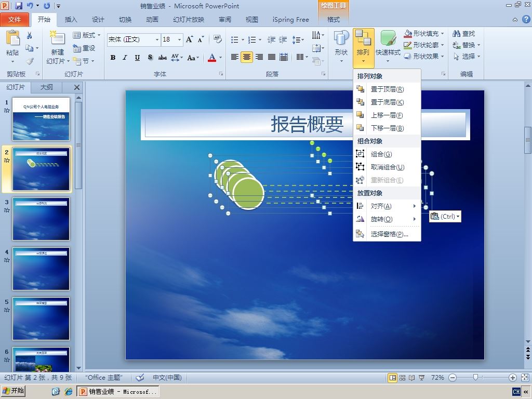Decrease font size with the small A icon
The width and height of the screenshot is (532, 399).
[x=201, y=39]
